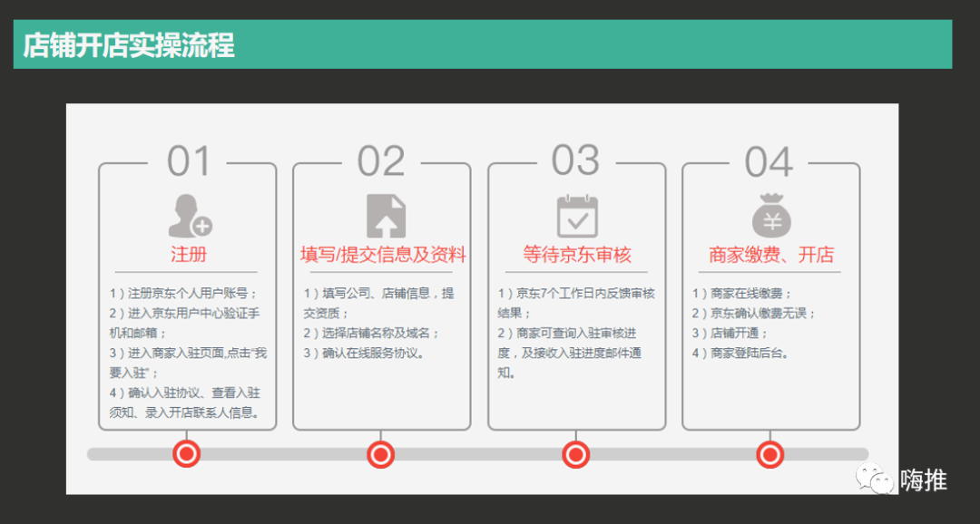Click the line 3）确认在线服务协议。
The width and height of the screenshot is (980, 524).
pos(366,354)
